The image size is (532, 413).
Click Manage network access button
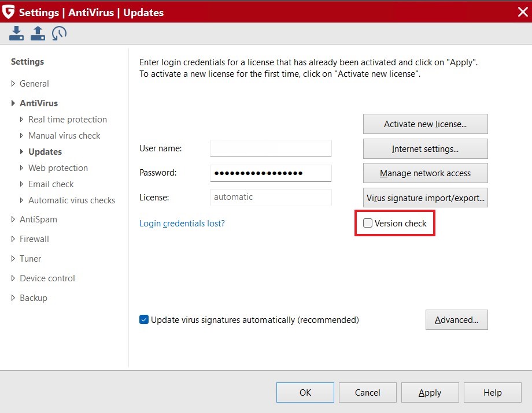pyautogui.click(x=425, y=173)
